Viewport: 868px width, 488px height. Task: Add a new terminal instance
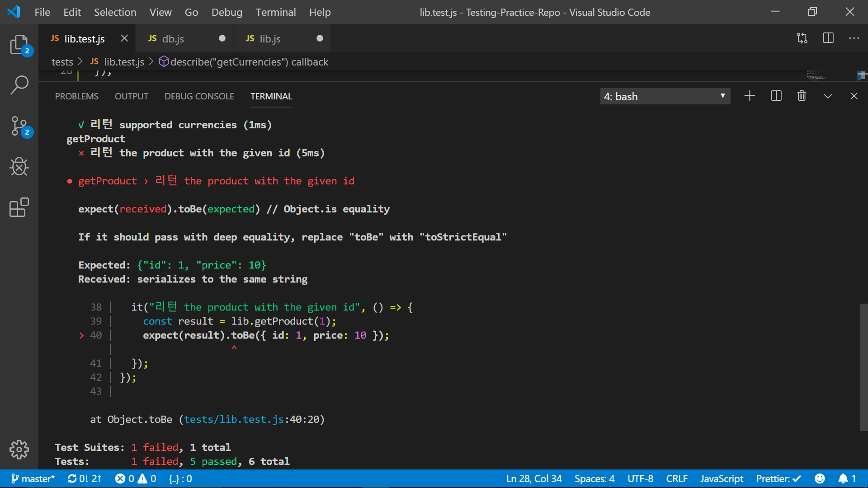pos(750,96)
